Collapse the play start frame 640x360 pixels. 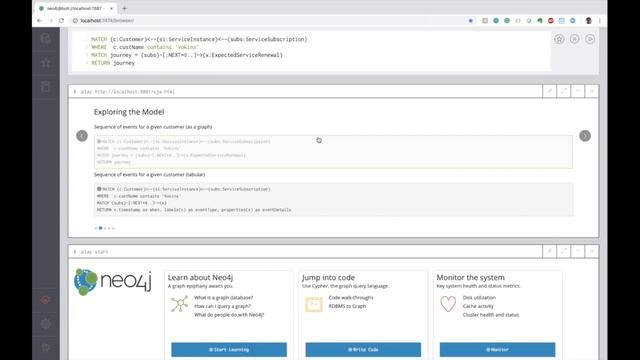(578, 252)
